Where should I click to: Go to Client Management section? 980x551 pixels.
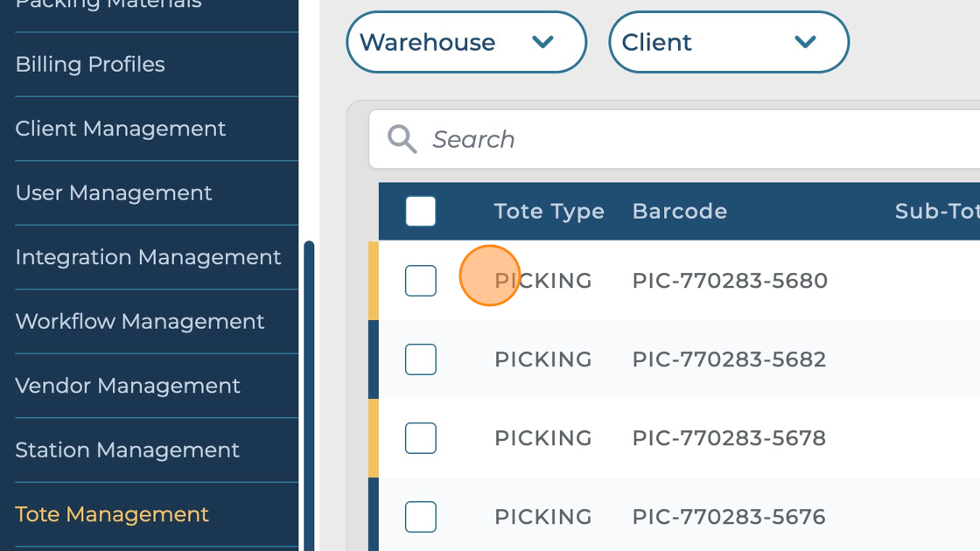point(121,129)
